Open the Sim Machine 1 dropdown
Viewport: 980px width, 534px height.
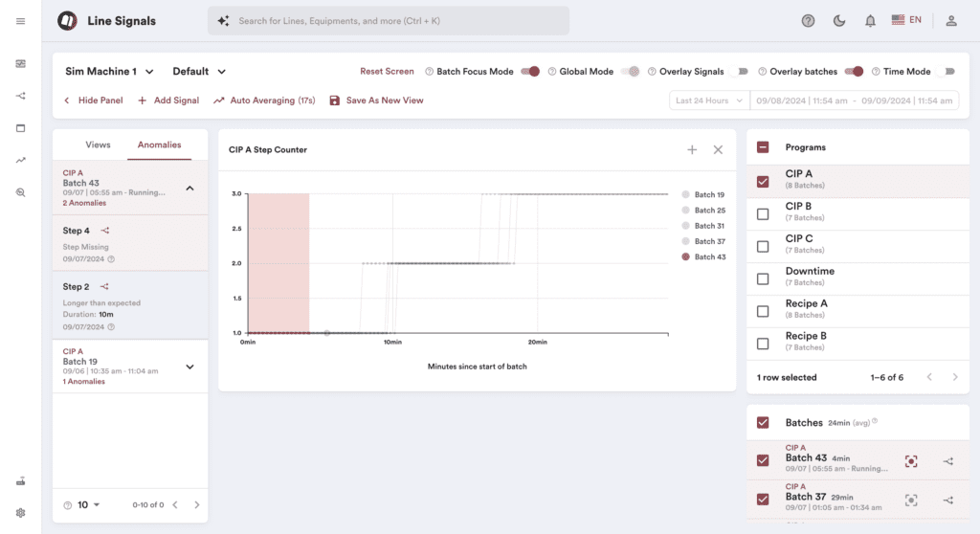point(109,71)
